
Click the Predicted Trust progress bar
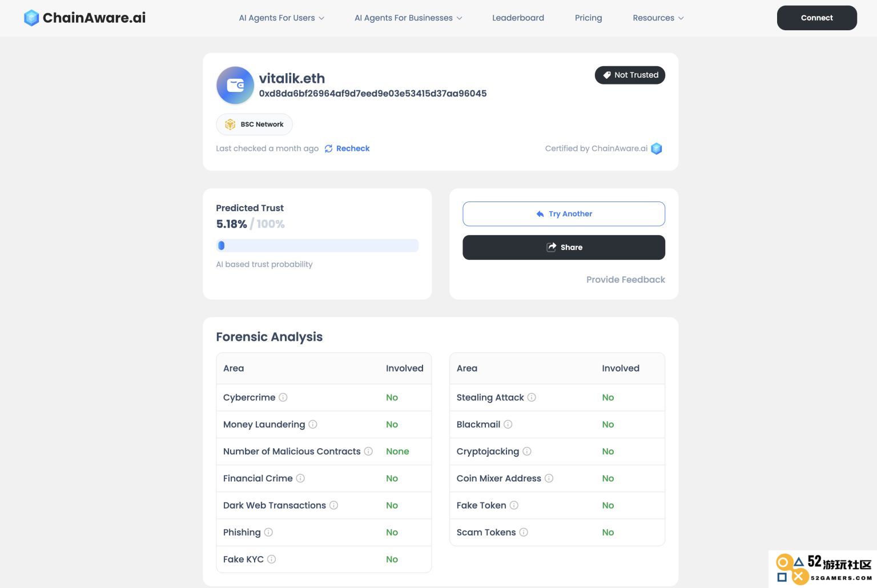point(317,245)
